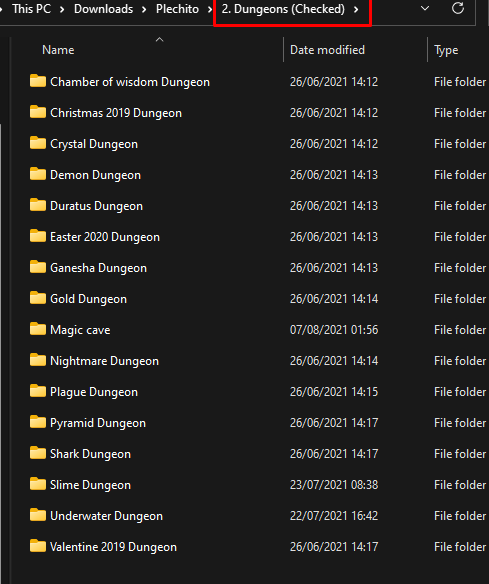Select the 'Gold Dungeon' name text
The height and width of the screenshot is (584, 489).
click(88, 299)
